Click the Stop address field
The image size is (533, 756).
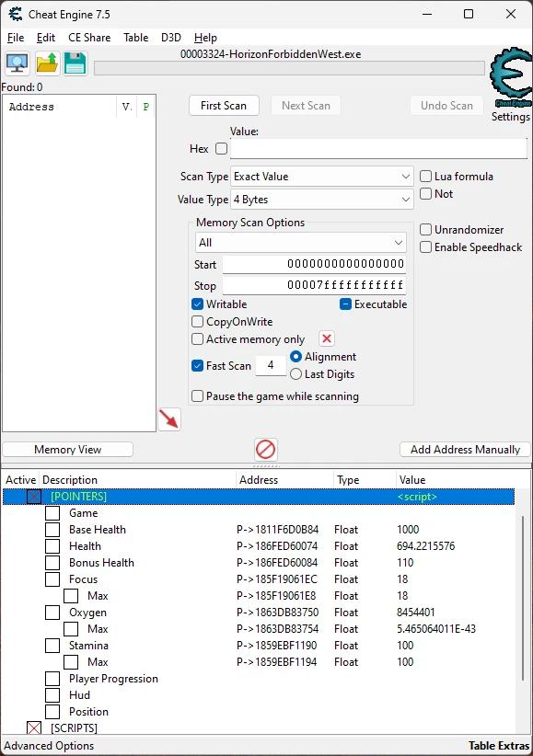point(314,285)
